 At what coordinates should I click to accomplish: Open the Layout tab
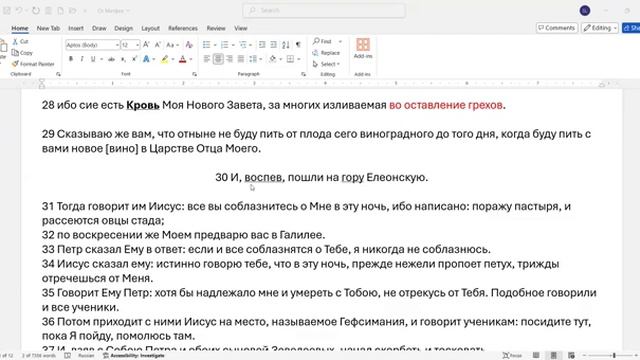coord(150,28)
